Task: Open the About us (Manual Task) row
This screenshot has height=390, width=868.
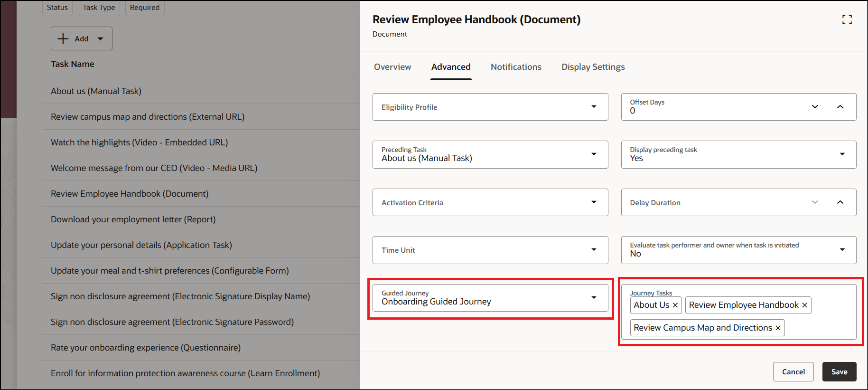Action: 201,91
